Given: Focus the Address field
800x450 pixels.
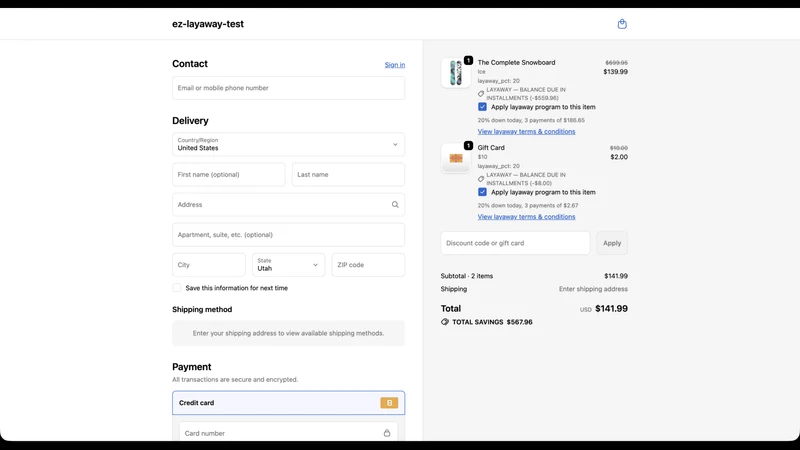Looking at the screenshot, I should pyautogui.click(x=288, y=205).
